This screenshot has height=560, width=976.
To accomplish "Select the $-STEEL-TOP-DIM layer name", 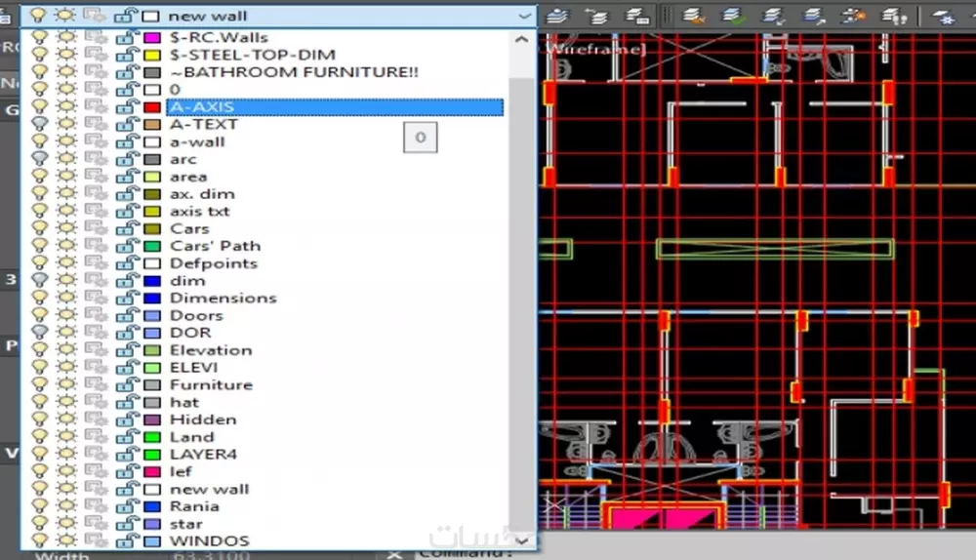I will pyautogui.click(x=253, y=55).
